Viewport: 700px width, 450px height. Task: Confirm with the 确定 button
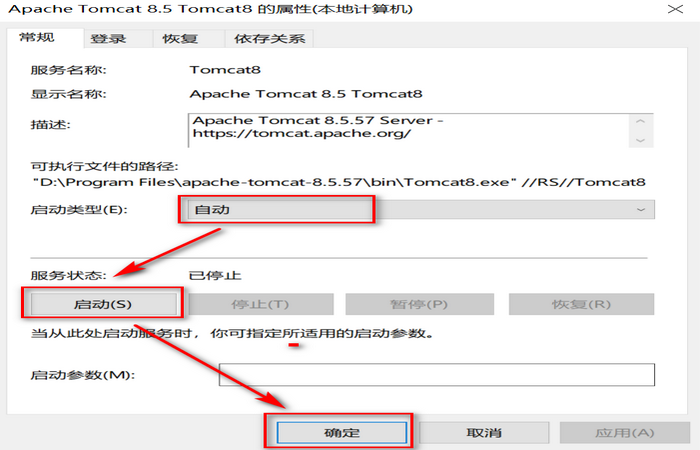[342, 433]
